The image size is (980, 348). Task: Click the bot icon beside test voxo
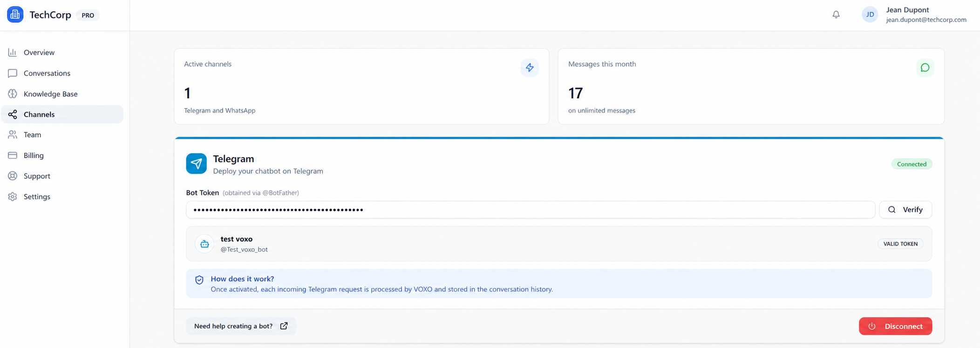click(204, 244)
